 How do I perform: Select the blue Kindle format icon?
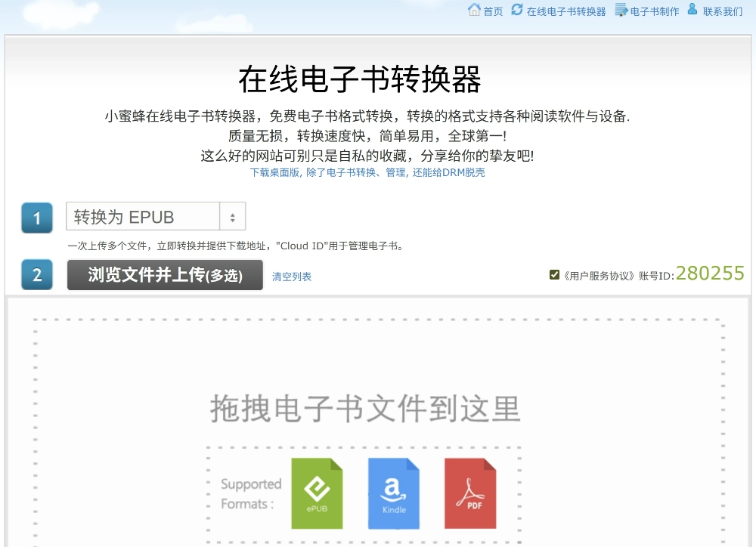pos(393,493)
